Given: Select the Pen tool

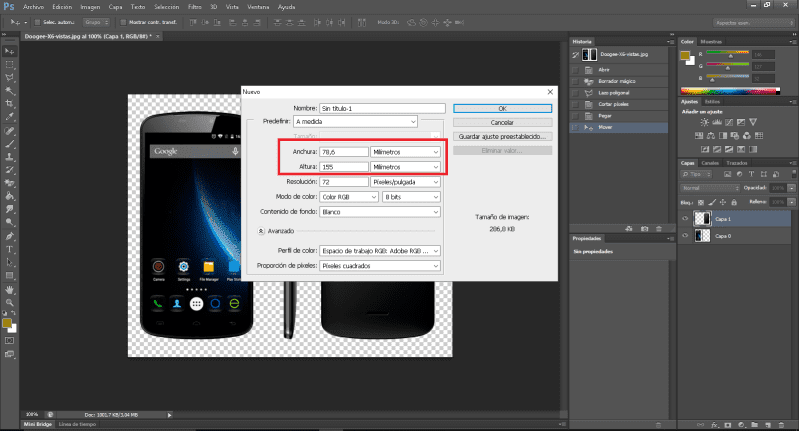Looking at the screenshot, I should tap(9, 236).
